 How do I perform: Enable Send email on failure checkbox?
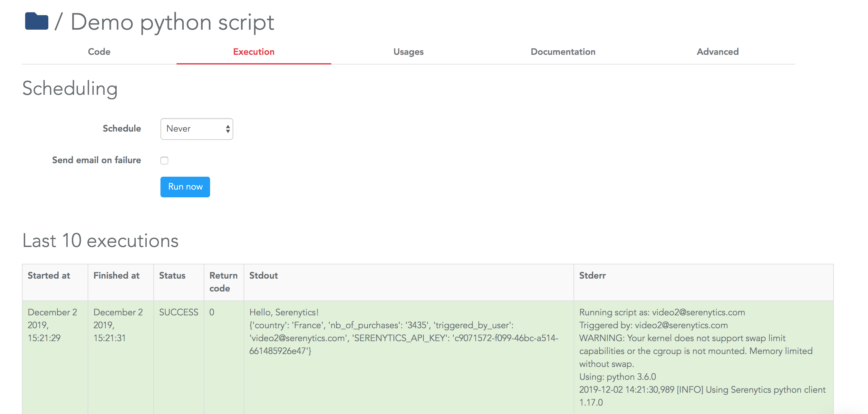tap(164, 161)
